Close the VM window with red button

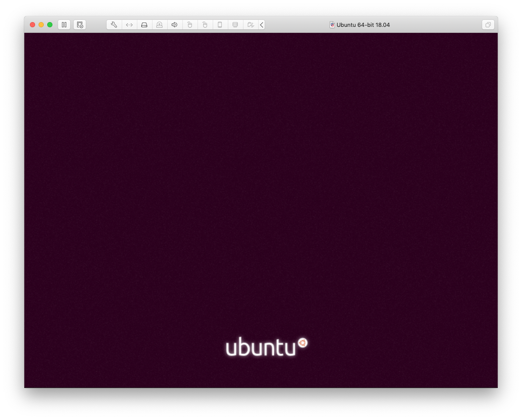click(x=32, y=25)
